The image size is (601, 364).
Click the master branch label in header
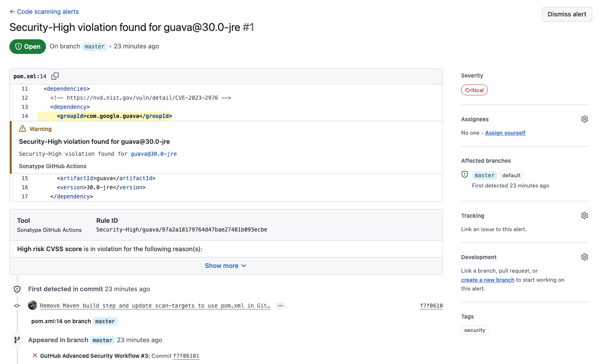click(94, 47)
